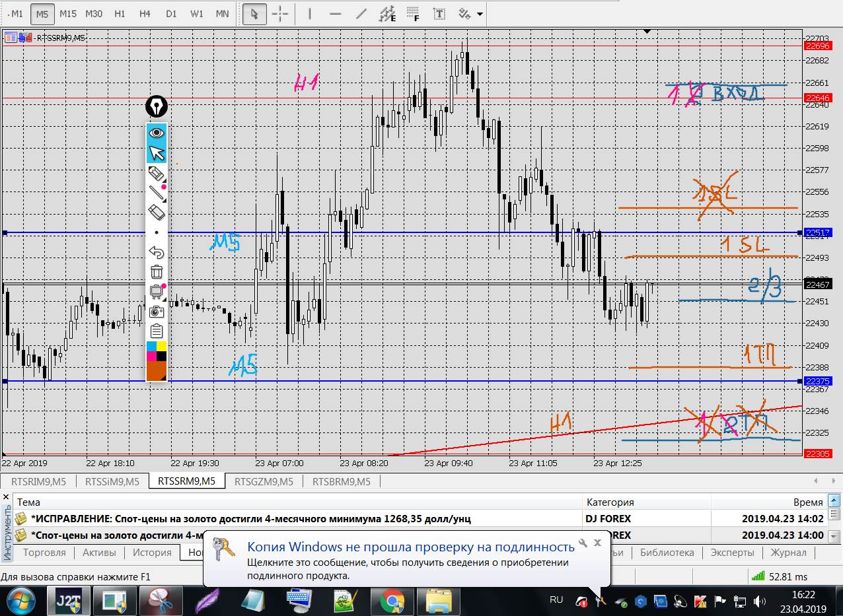Sort news by Время column header
843x616 pixels.
coord(769,502)
